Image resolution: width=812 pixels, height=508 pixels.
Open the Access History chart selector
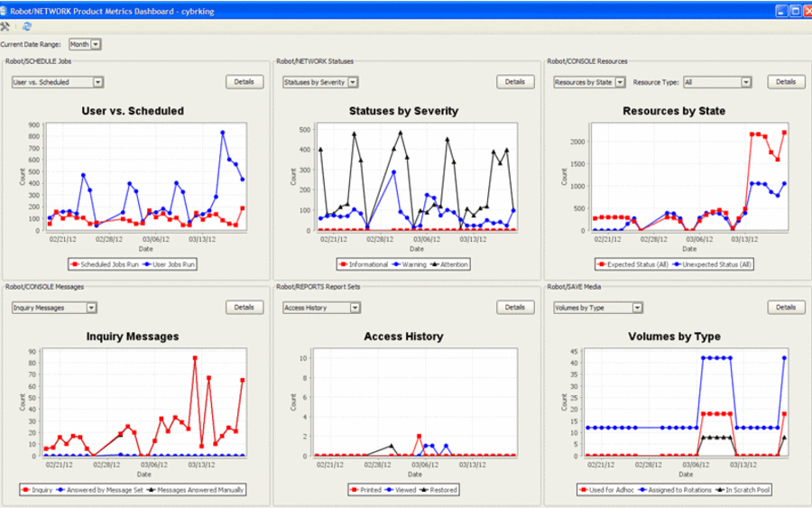[321, 308]
